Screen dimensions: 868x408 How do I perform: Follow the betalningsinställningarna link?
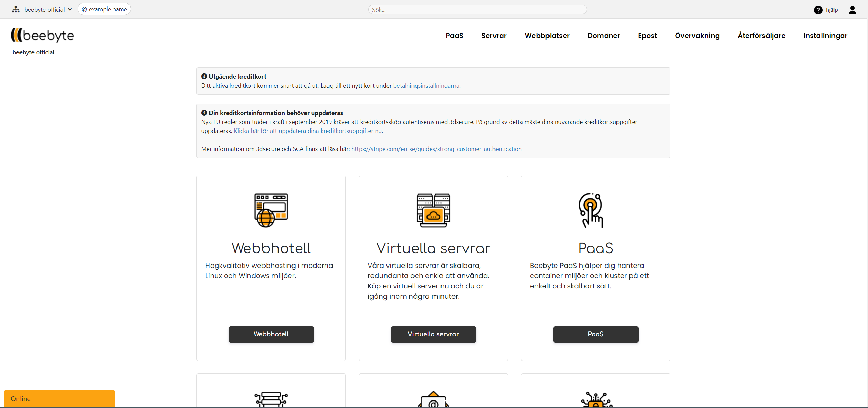(426, 86)
